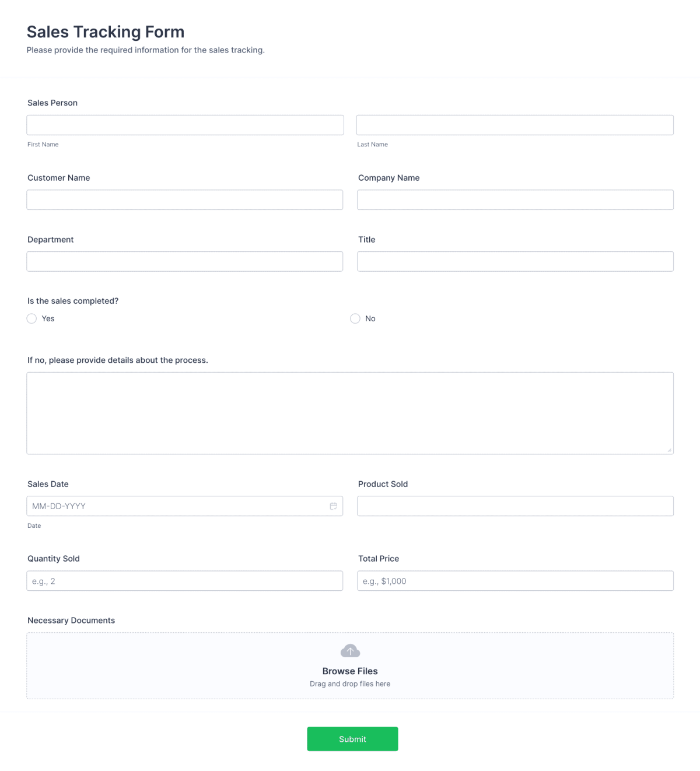Image resolution: width=700 pixels, height=771 pixels.
Task: Click the MM-DD-YYYY date input
Action: coord(175,506)
